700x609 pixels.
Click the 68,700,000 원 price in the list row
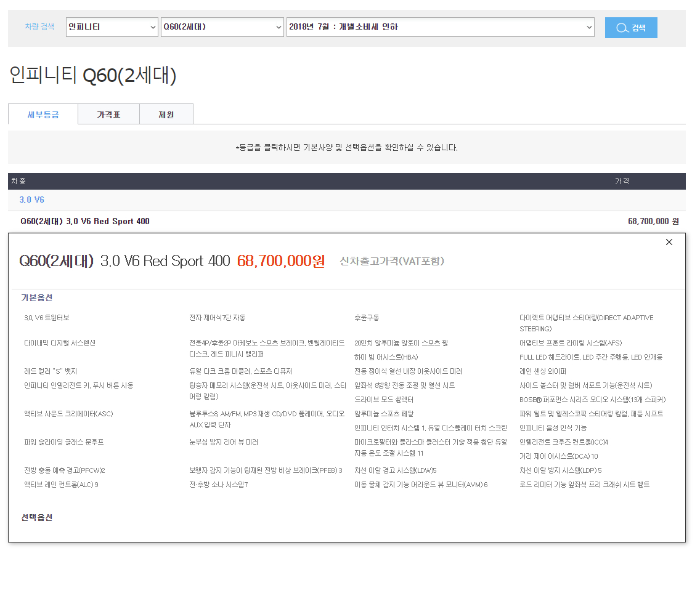[x=653, y=221]
